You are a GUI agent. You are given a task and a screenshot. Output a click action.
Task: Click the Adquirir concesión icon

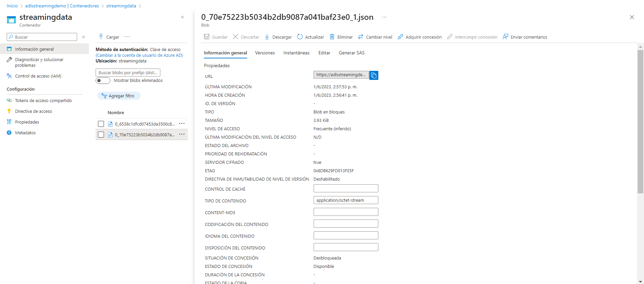coord(400,37)
